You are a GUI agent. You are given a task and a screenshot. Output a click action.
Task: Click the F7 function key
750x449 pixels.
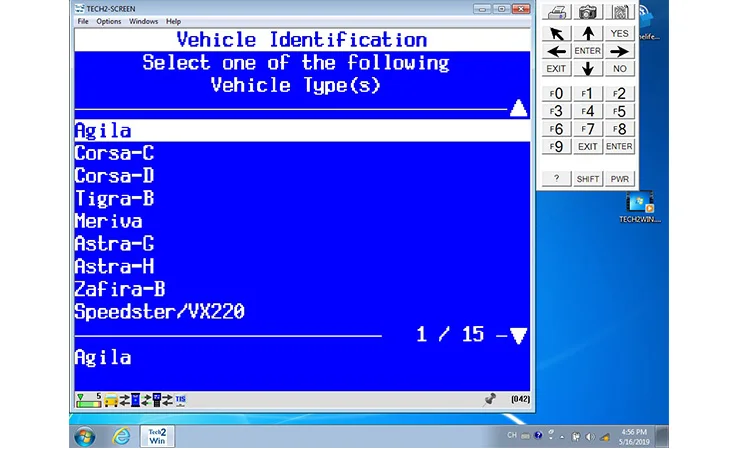click(x=588, y=129)
